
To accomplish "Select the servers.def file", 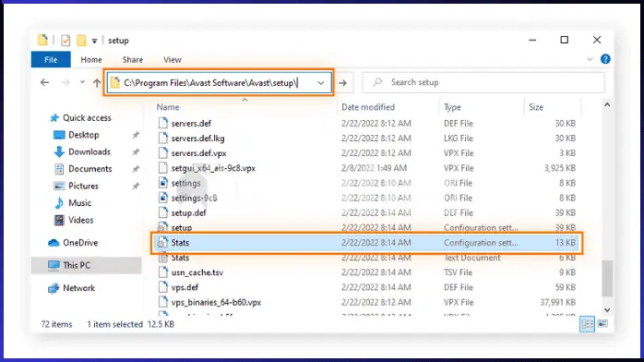I will click(191, 123).
